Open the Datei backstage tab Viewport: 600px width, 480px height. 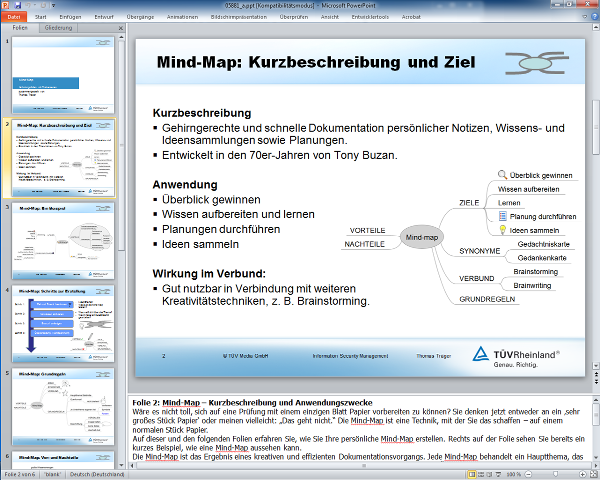[15, 18]
